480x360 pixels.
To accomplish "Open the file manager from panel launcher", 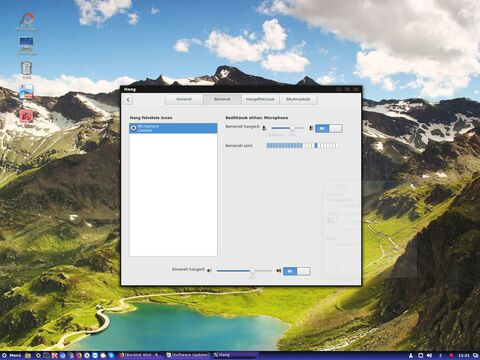I will 28,356.
